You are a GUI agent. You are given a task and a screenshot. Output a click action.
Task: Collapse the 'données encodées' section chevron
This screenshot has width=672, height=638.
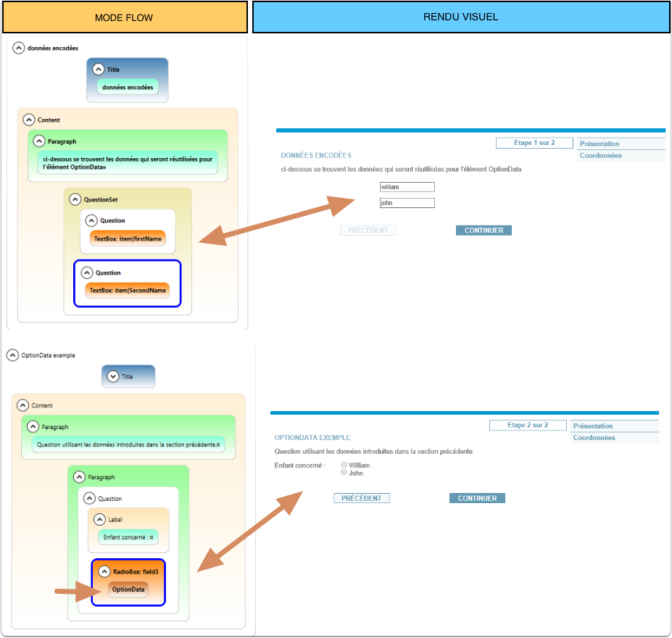[19, 48]
